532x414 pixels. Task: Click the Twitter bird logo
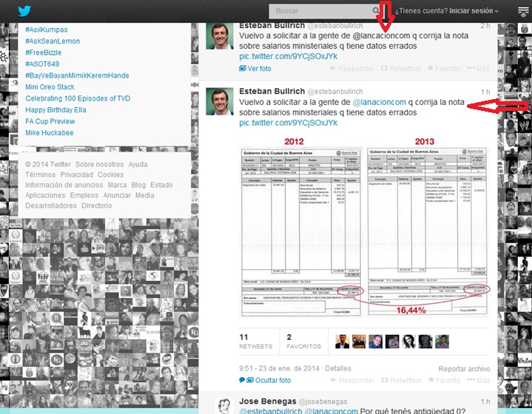[x=24, y=11]
